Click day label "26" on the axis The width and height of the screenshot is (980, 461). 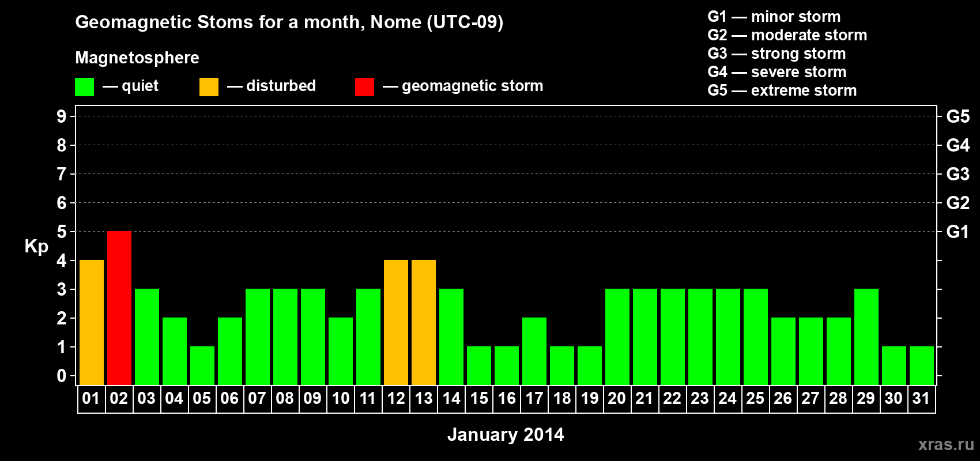pos(783,398)
